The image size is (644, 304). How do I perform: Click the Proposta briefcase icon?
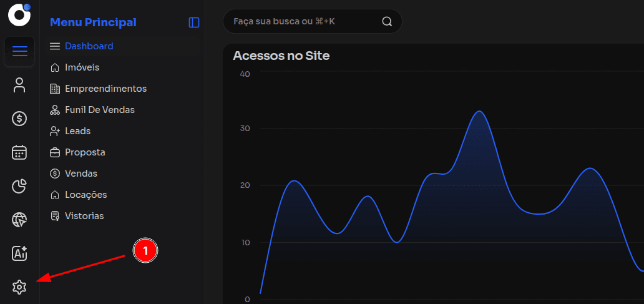(55, 152)
